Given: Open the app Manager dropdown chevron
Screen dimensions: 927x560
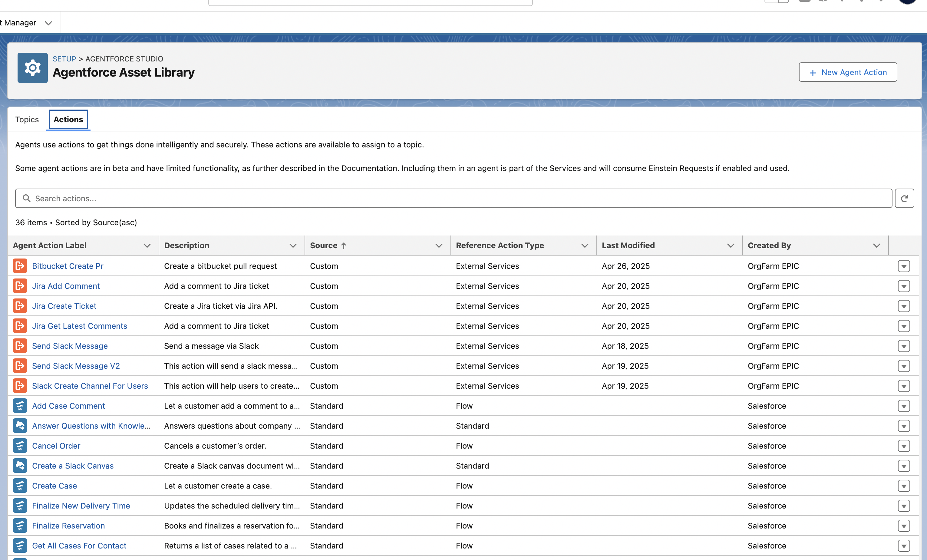Looking at the screenshot, I should pos(48,23).
